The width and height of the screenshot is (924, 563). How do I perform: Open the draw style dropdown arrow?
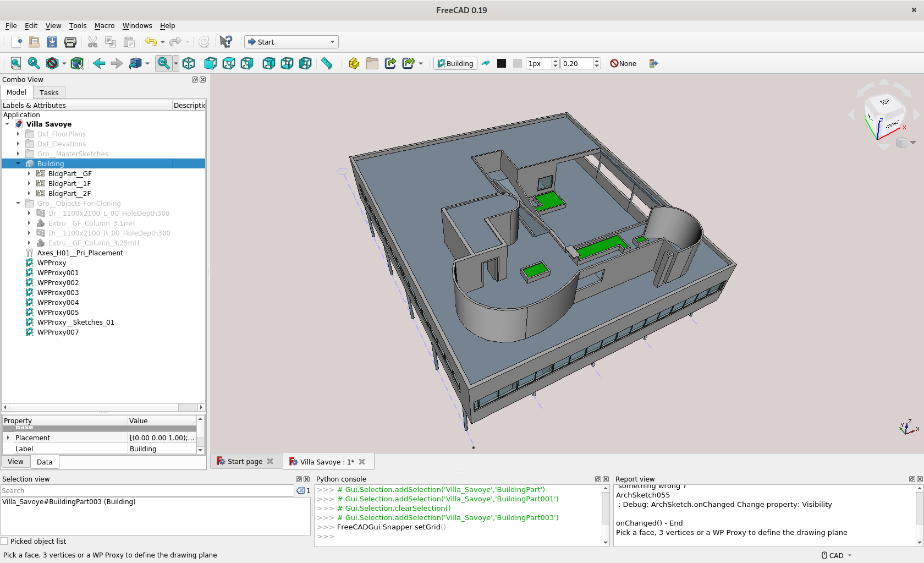point(64,63)
